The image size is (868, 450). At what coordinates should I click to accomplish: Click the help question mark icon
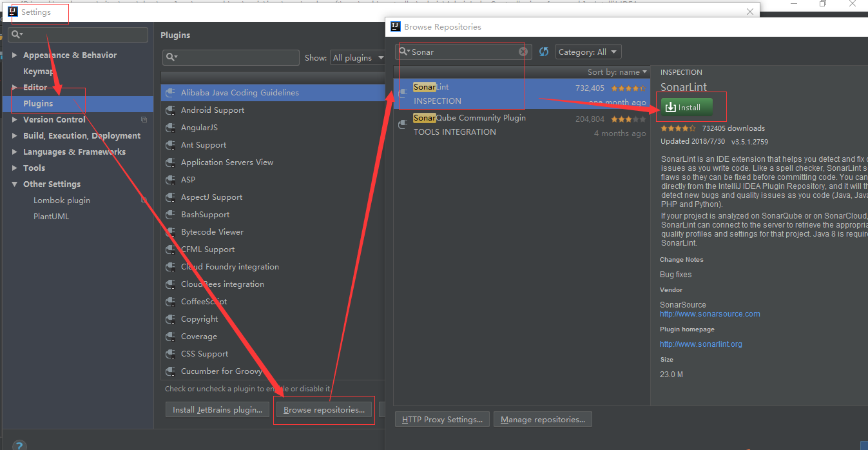[x=19, y=445]
